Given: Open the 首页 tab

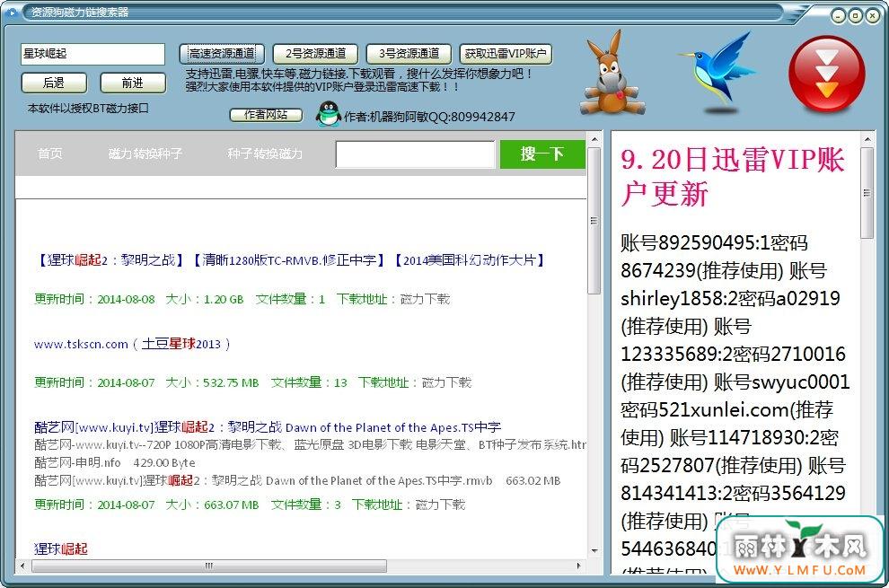Looking at the screenshot, I should click(x=50, y=154).
